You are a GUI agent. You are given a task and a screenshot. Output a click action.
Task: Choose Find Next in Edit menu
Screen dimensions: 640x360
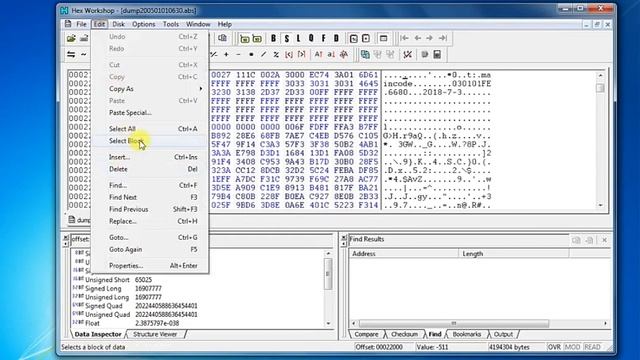[x=149, y=197]
